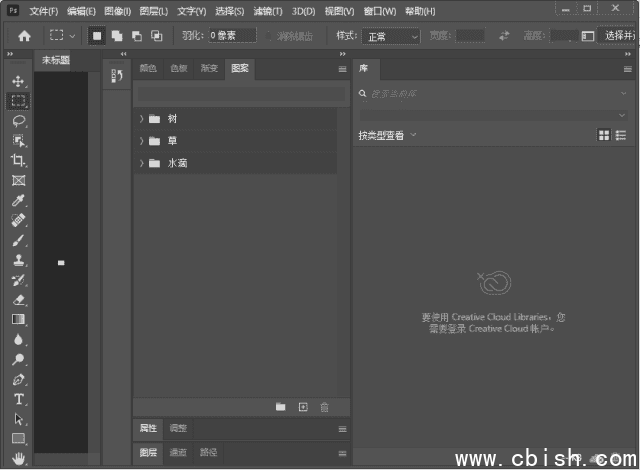The height and width of the screenshot is (470, 640).
Task: Select the Move tool
Action: click(x=18, y=81)
